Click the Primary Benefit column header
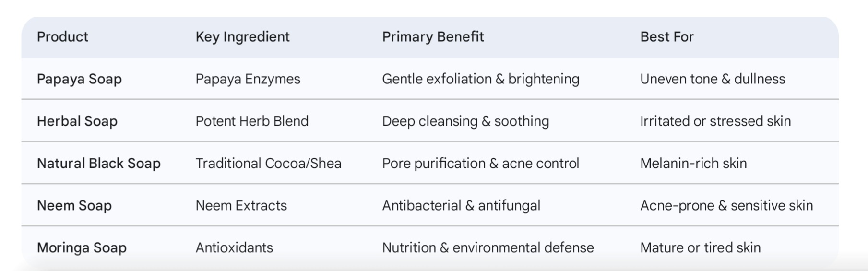The image size is (868, 271). [433, 37]
